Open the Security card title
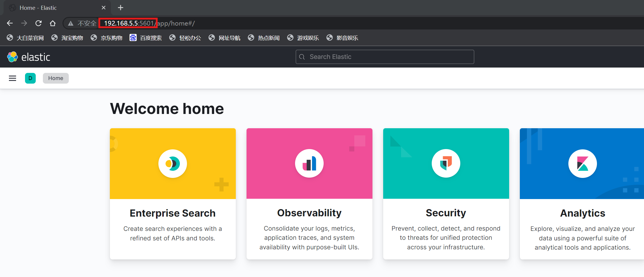Viewport: 644px width, 277px height. pyautogui.click(x=446, y=213)
